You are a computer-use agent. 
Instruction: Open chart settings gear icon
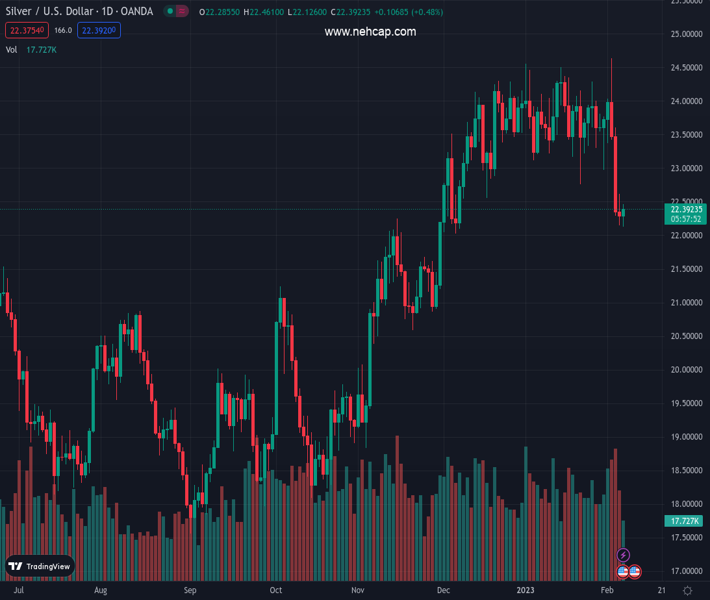tap(688, 591)
